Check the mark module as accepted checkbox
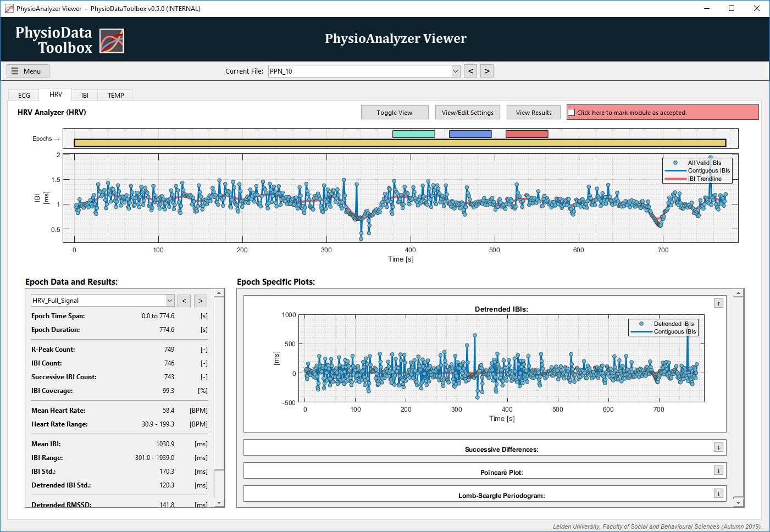This screenshot has width=770, height=532. [x=572, y=113]
